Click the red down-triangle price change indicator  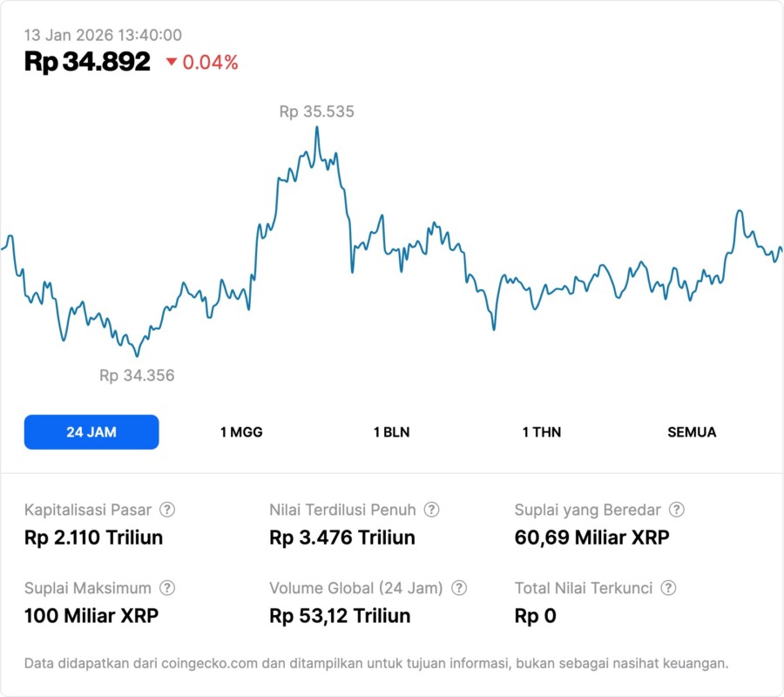coord(172,62)
